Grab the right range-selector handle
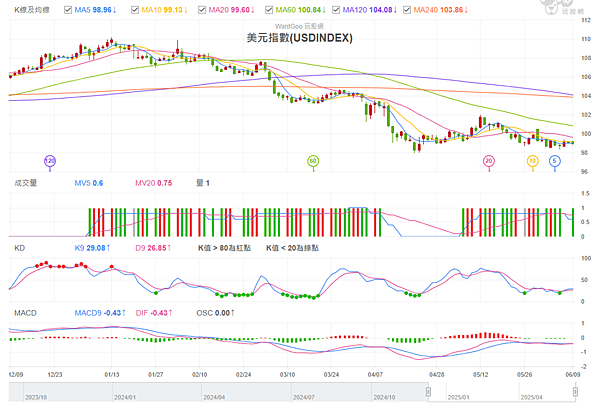The height and width of the screenshot is (407, 600). coord(575,392)
